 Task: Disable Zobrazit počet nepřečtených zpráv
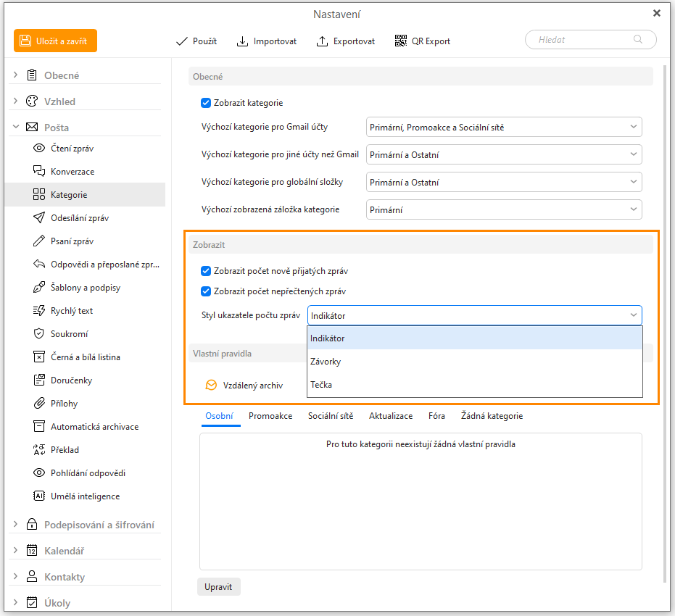pos(206,291)
